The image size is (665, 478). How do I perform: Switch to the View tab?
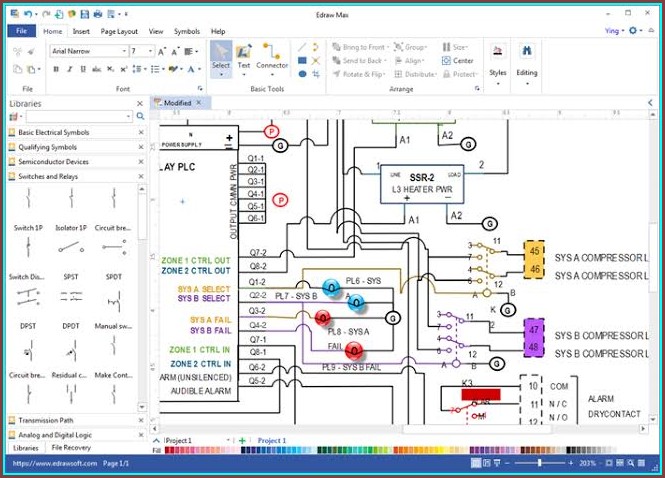click(x=156, y=31)
